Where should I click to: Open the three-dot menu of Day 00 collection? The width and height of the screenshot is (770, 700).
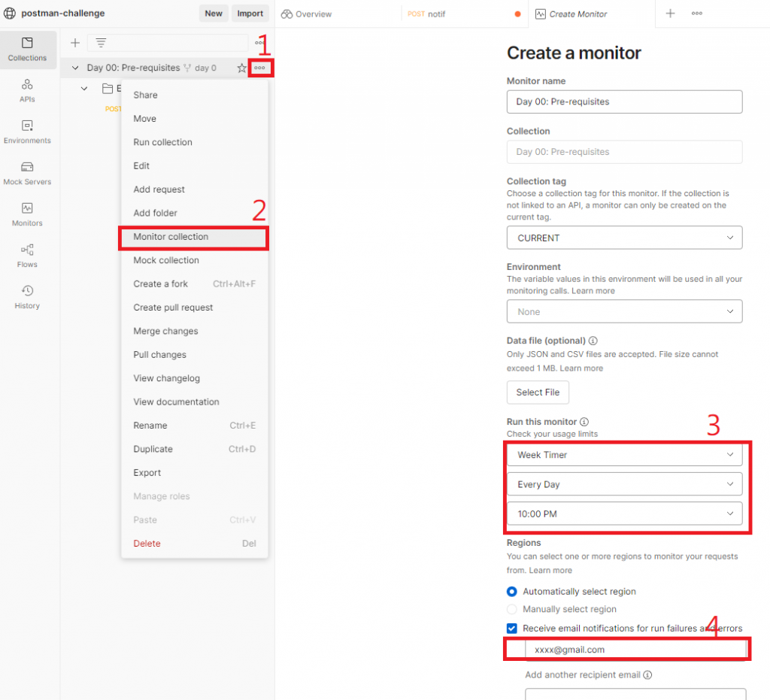click(259, 68)
